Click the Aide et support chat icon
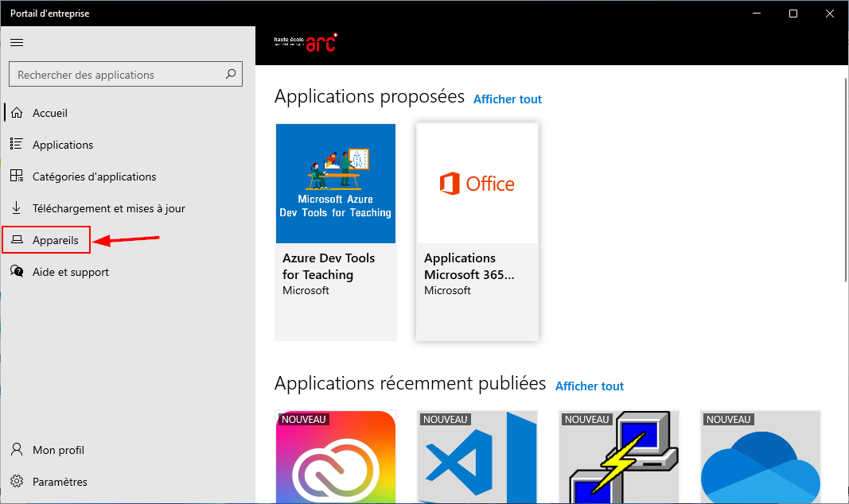This screenshot has height=504, width=849. coord(17,271)
